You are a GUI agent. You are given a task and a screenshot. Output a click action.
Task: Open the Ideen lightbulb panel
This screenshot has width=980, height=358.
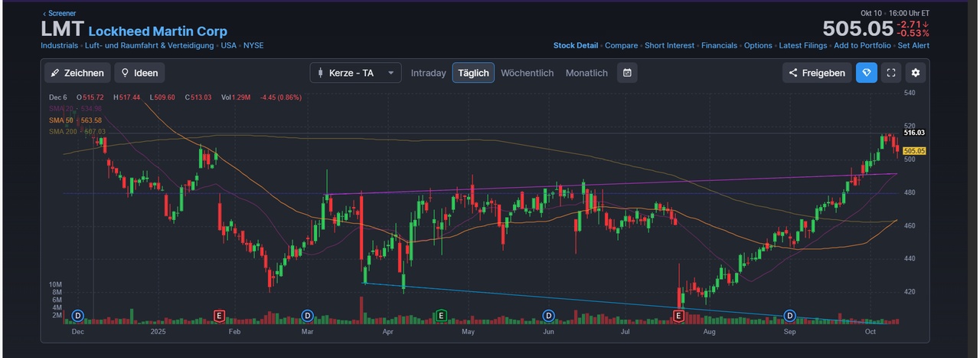pyautogui.click(x=139, y=73)
